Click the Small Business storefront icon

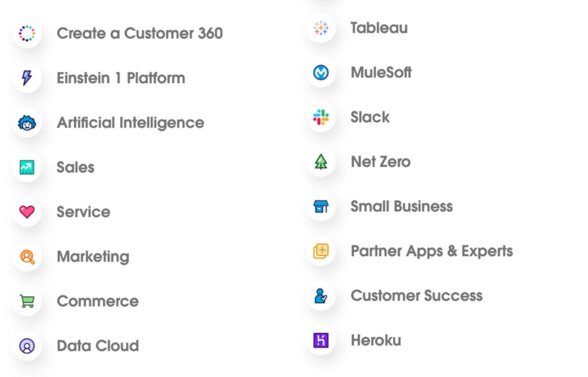320,207
